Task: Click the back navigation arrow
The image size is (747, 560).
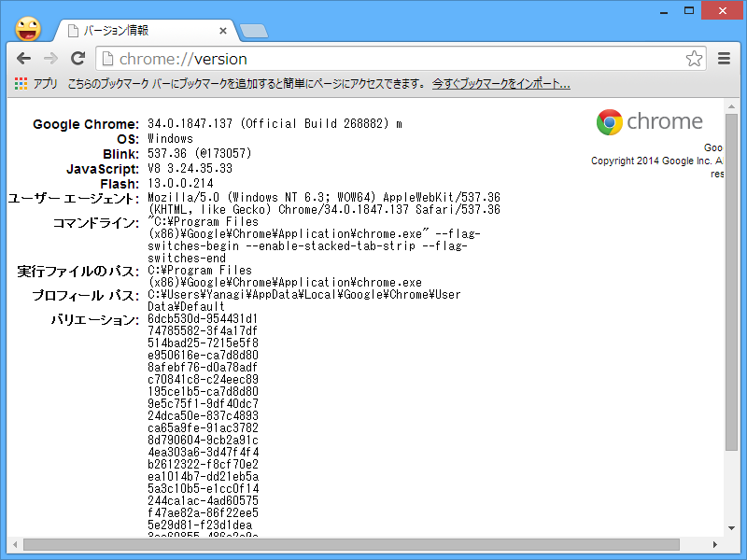Action: [x=25, y=58]
